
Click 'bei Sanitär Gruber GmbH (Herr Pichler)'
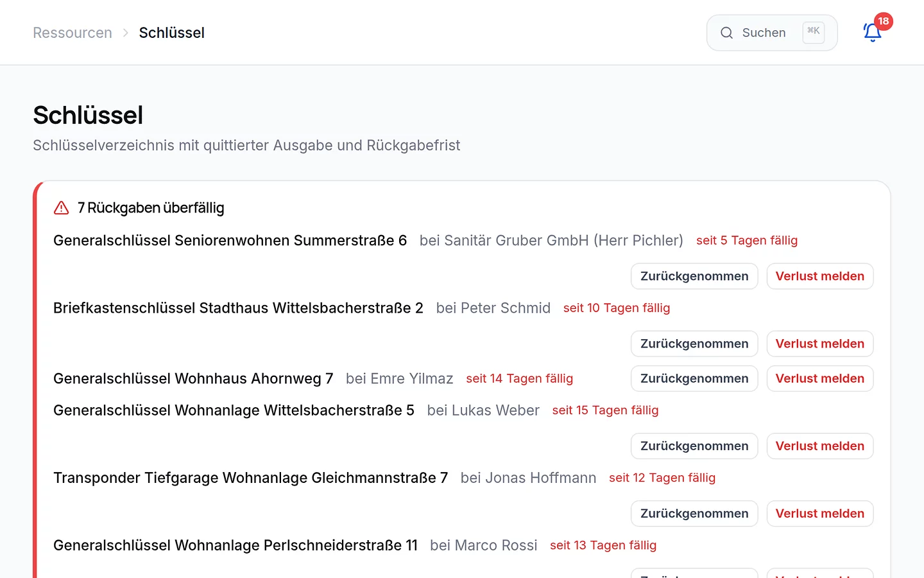pos(551,240)
